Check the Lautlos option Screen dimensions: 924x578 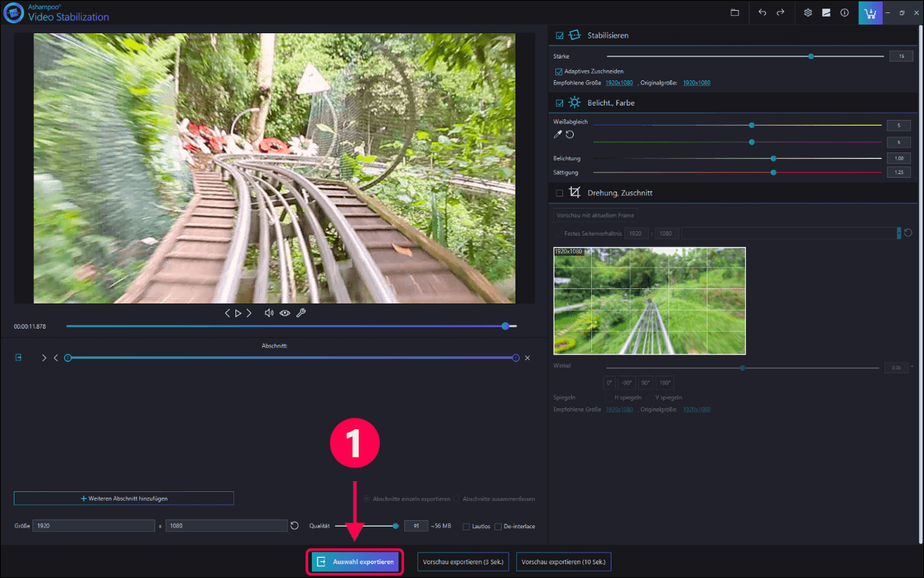[466, 527]
